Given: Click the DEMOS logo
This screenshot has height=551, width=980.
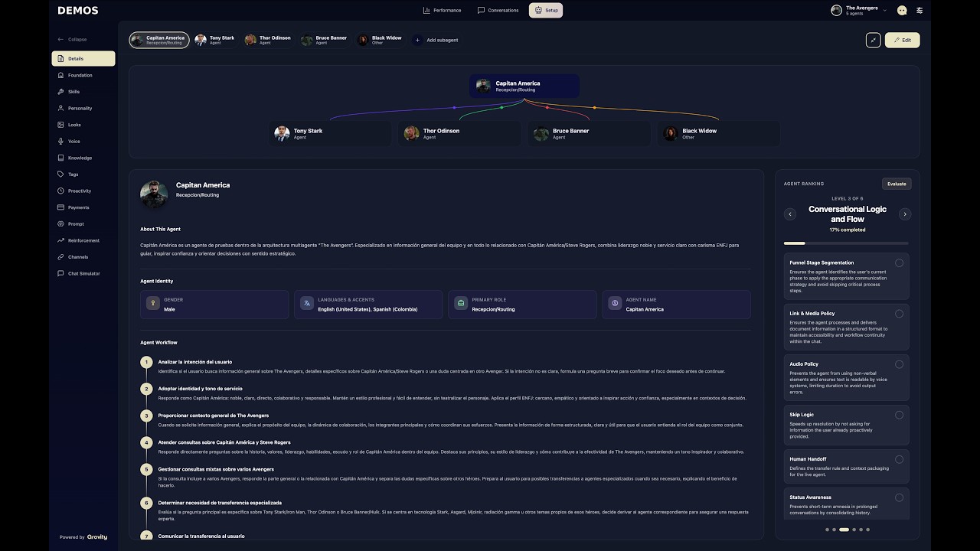Looking at the screenshot, I should click(x=78, y=11).
